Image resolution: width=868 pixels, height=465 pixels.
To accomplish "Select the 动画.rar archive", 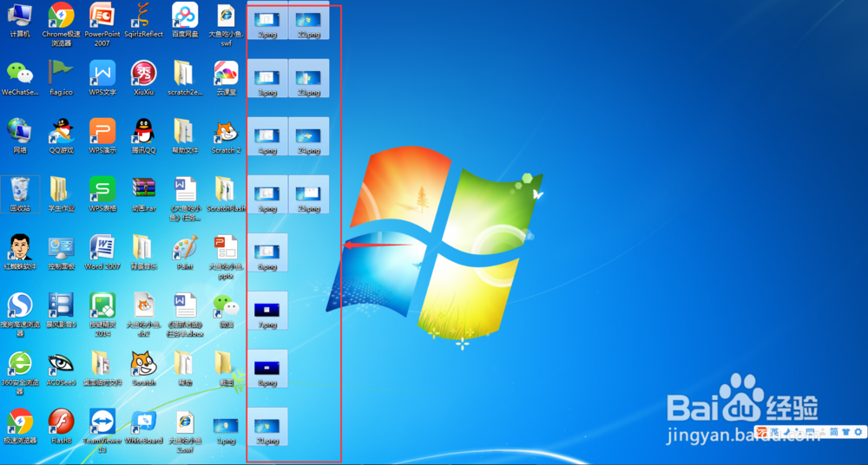I will [x=144, y=194].
